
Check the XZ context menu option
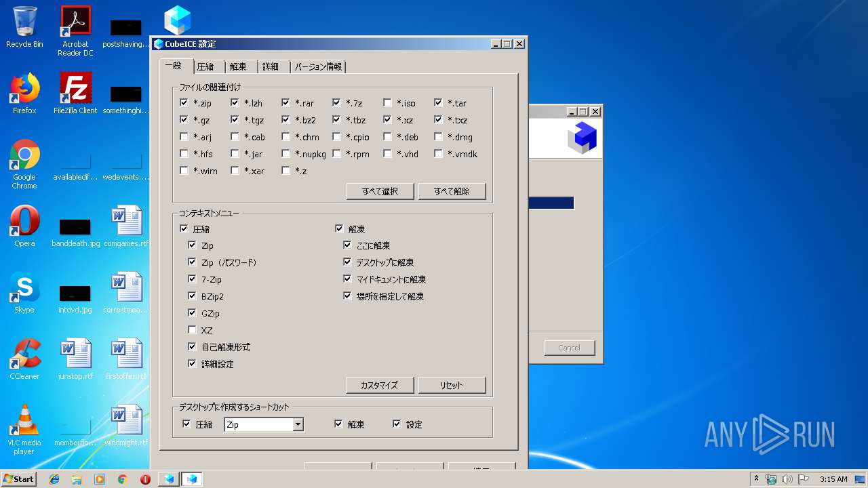coord(192,330)
